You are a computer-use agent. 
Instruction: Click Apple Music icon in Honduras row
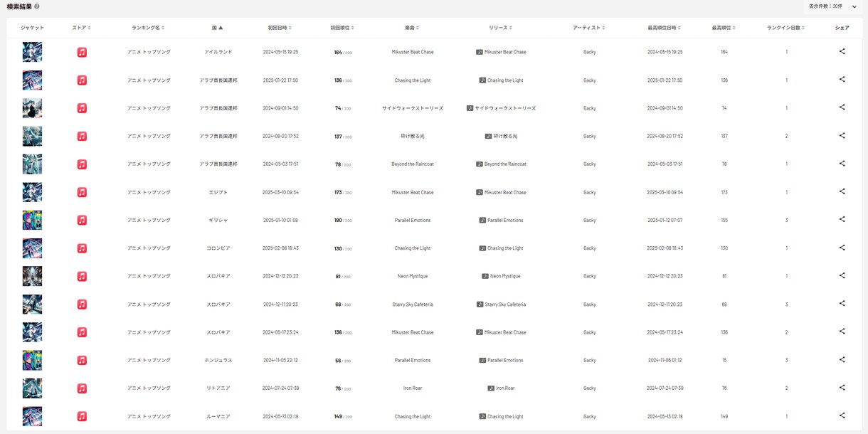point(82,360)
